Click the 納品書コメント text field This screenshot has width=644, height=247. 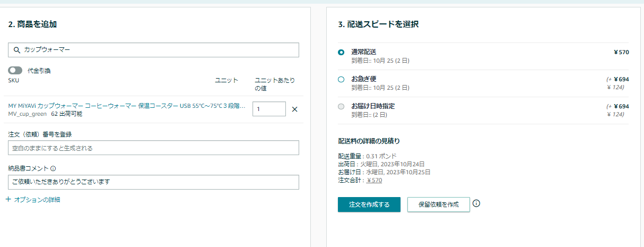coord(154,182)
